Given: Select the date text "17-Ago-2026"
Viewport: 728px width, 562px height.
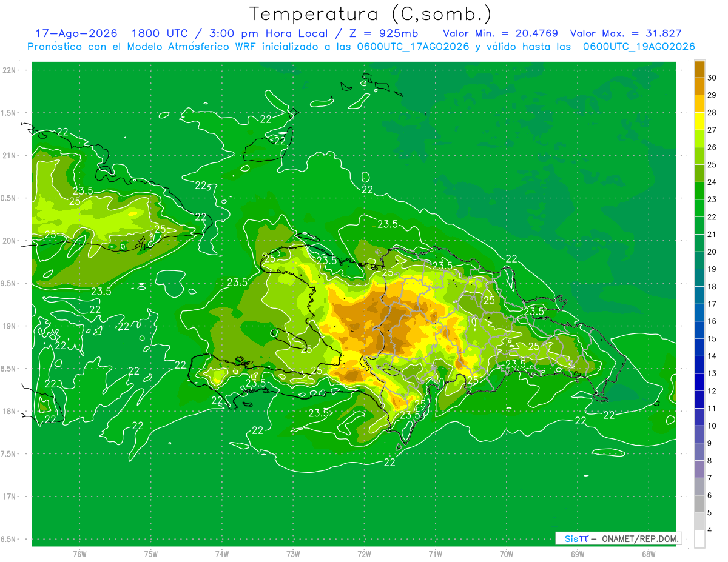Looking at the screenshot, I should (76, 33).
